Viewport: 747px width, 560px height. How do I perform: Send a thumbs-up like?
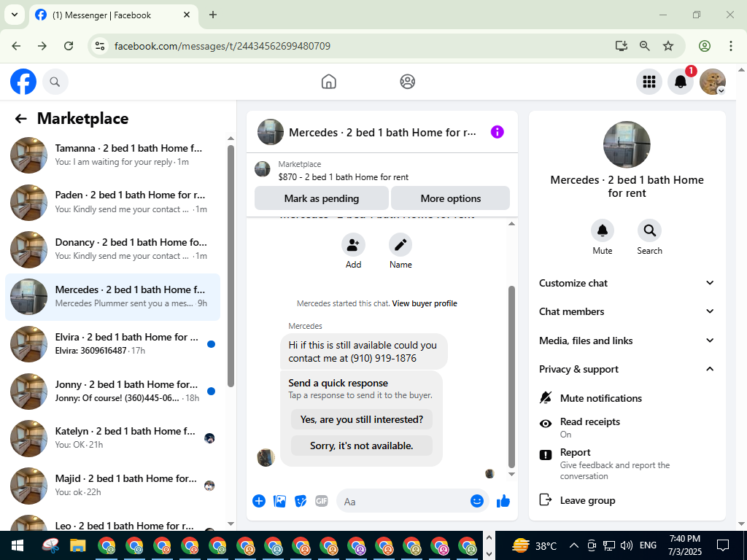point(503,501)
